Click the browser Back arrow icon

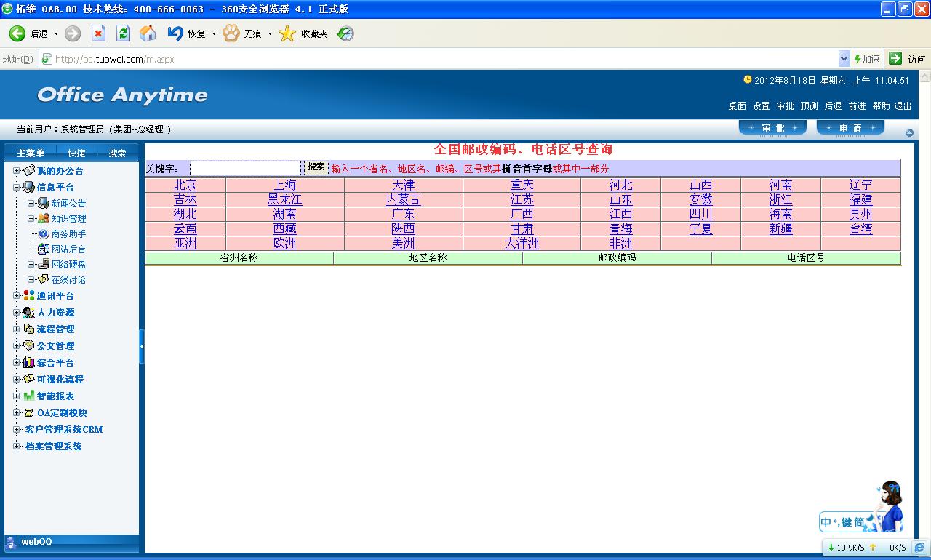[17, 33]
